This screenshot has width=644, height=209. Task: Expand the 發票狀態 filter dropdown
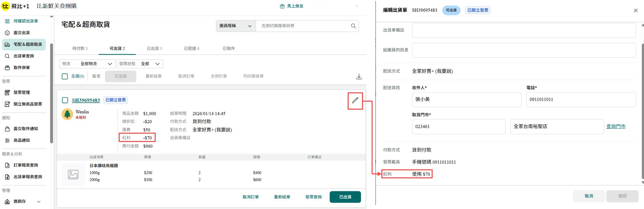tap(140, 64)
